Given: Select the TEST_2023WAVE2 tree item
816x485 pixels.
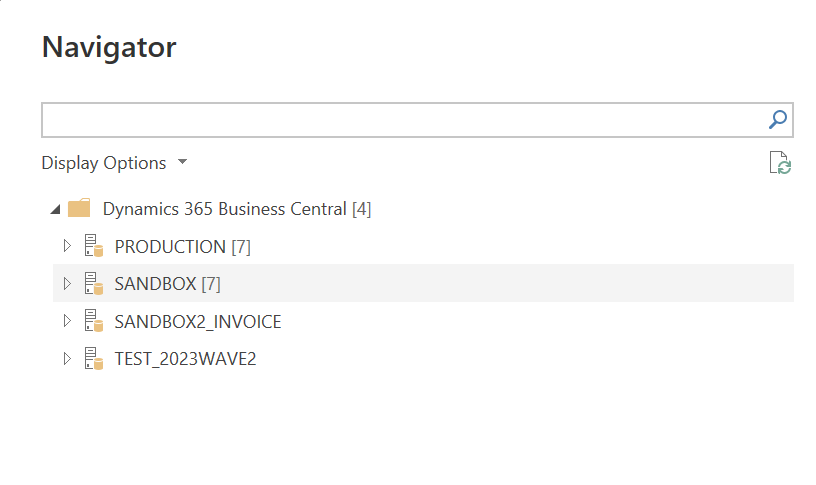Looking at the screenshot, I should point(185,359).
